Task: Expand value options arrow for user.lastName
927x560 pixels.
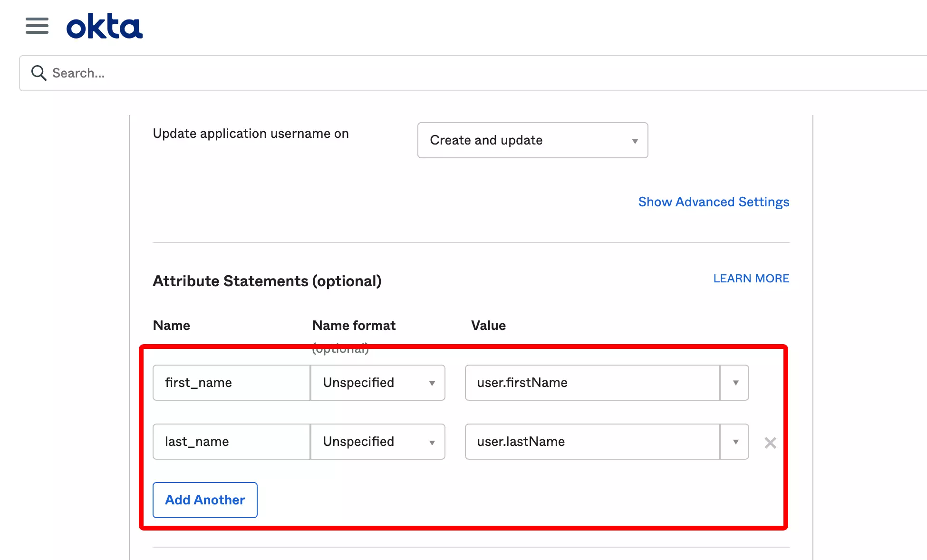Action: point(735,442)
